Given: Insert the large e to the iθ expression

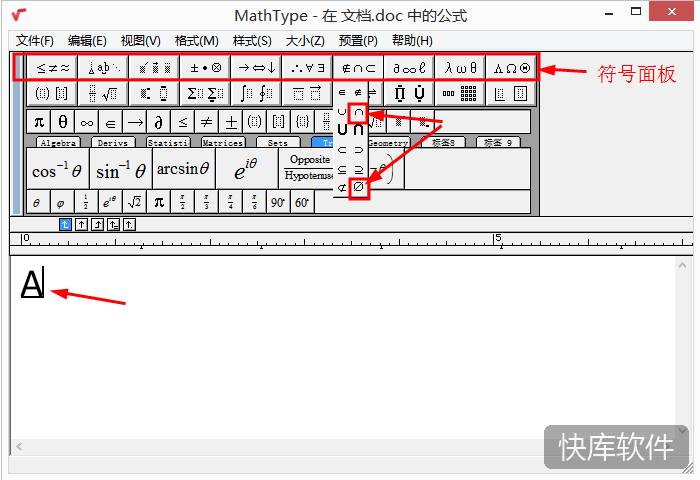Looking at the screenshot, I should click(247, 169).
